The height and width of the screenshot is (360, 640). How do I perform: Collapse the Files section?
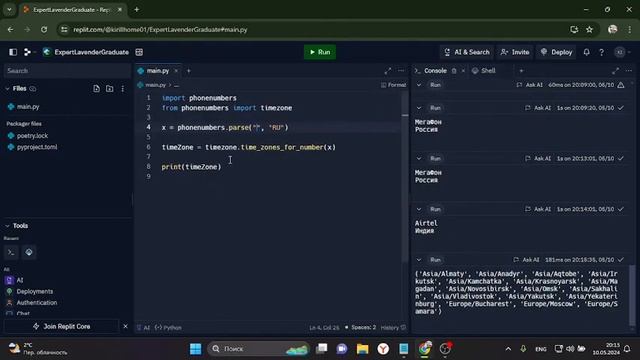coord(7,89)
